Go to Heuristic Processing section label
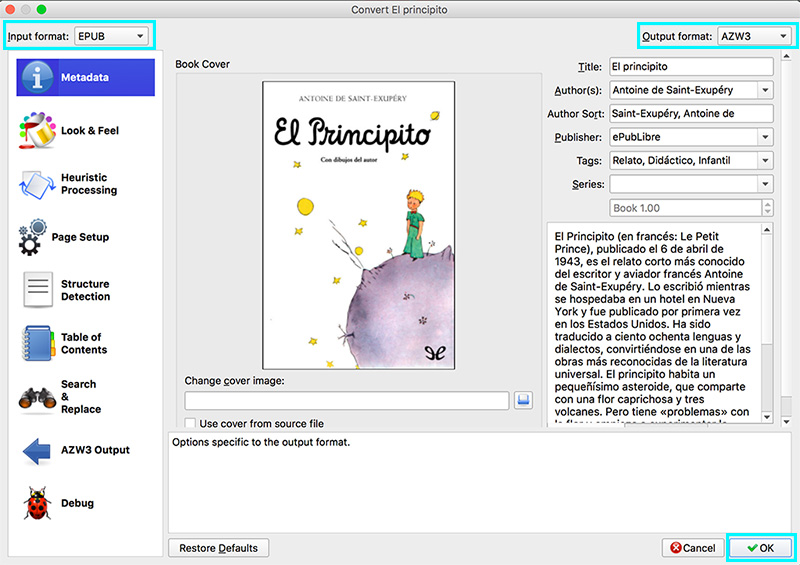The image size is (800, 565). coord(89,184)
